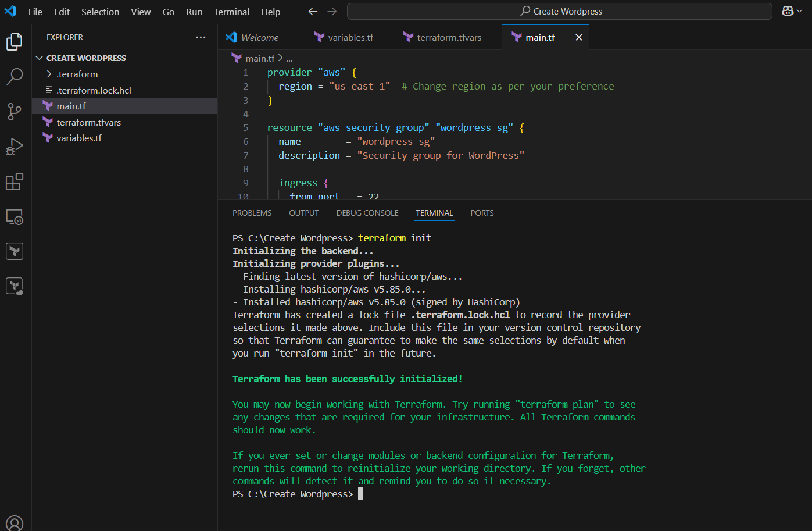Go back with the left arrow
The image size is (812, 531).
click(313, 11)
